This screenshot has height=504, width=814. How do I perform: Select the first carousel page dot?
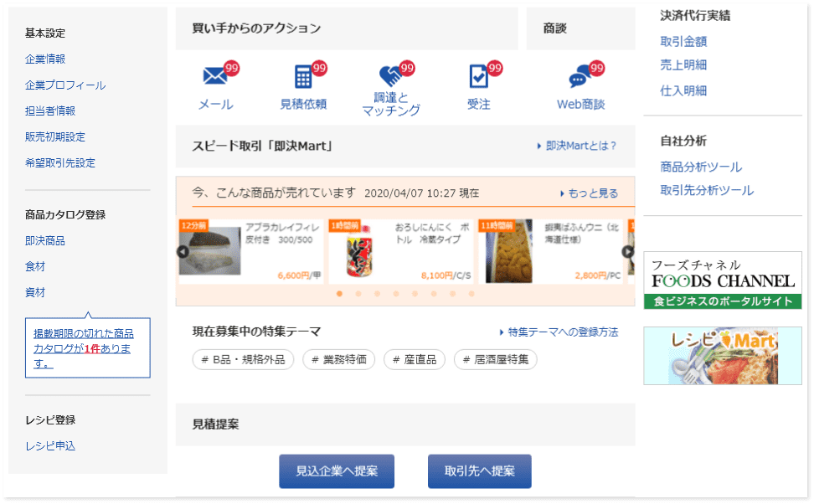[x=339, y=294]
